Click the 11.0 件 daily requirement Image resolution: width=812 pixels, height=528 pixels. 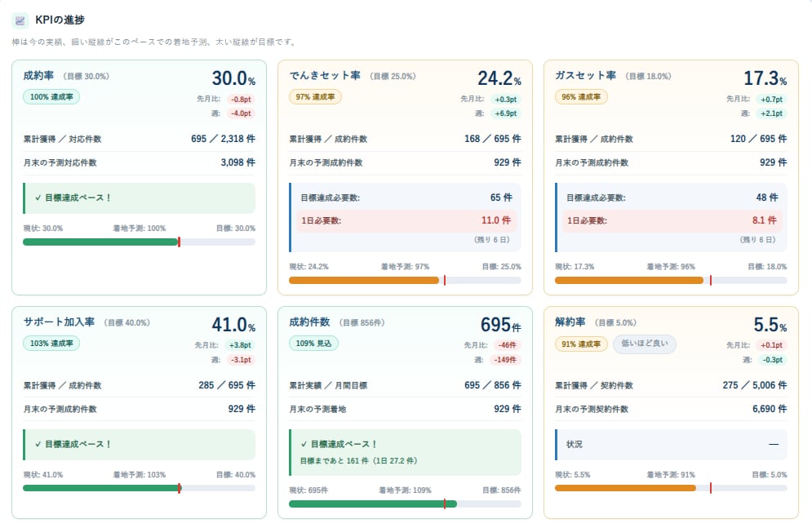[x=496, y=220]
